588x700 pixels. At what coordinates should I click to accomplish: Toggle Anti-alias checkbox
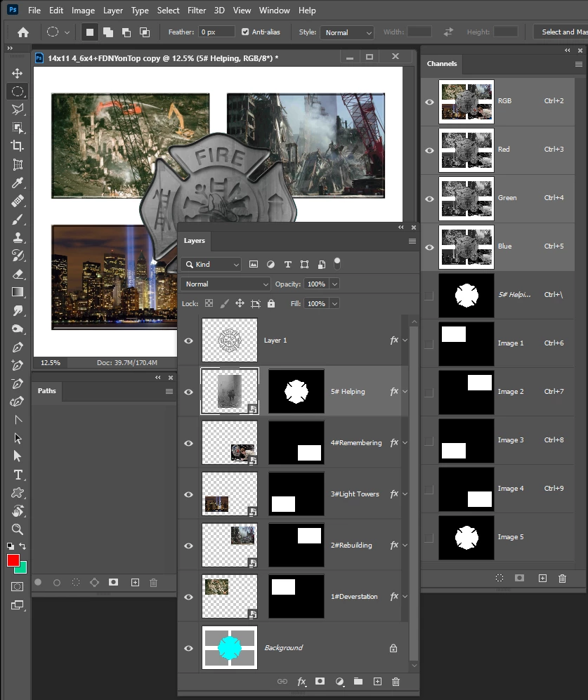pyautogui.click(x=245, y=32)
